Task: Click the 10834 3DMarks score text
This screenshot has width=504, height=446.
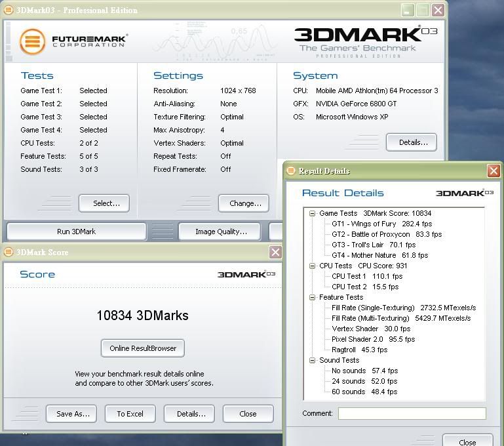Action: (x=143, y=315)
